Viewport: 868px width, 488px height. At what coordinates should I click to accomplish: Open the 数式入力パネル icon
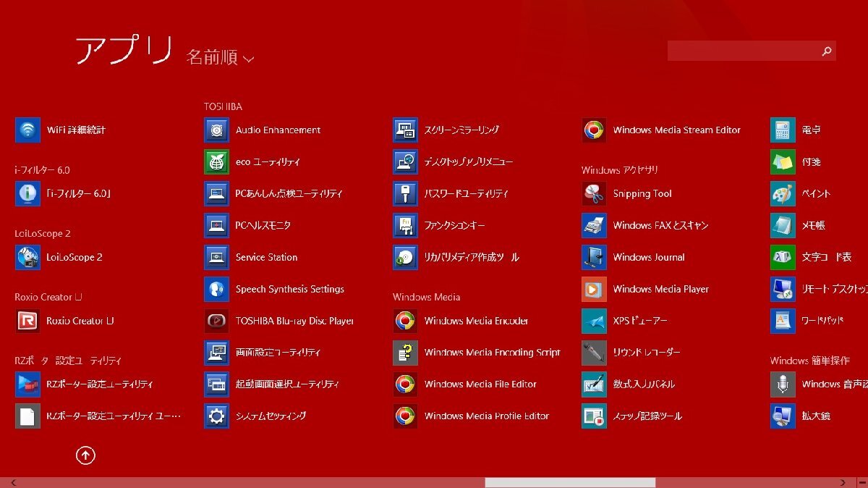pyautogui.click(x=594, y=384)
